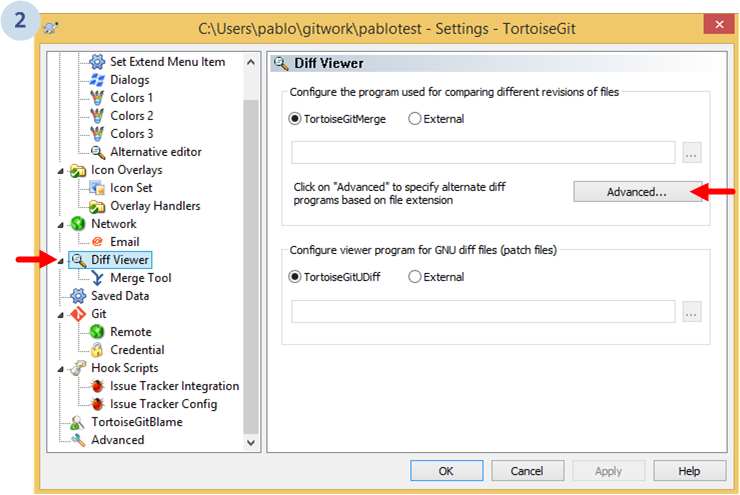Select External for the patch viewer
The image size is (740, 495).
point(414,277)
